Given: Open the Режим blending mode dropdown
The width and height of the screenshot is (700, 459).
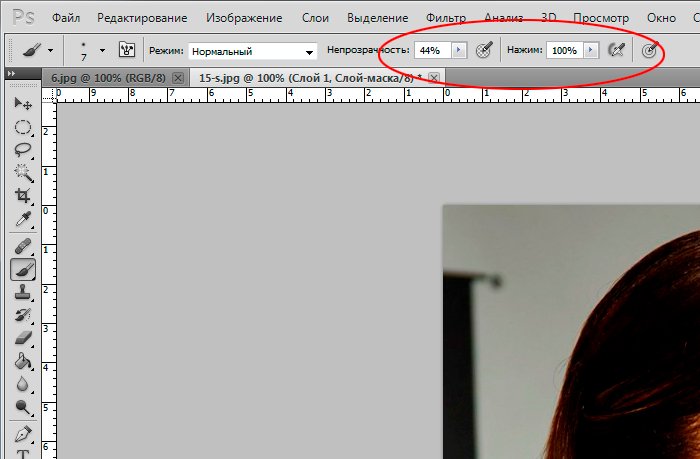Looking at the screenshot, I should click(x=252, y=51).
